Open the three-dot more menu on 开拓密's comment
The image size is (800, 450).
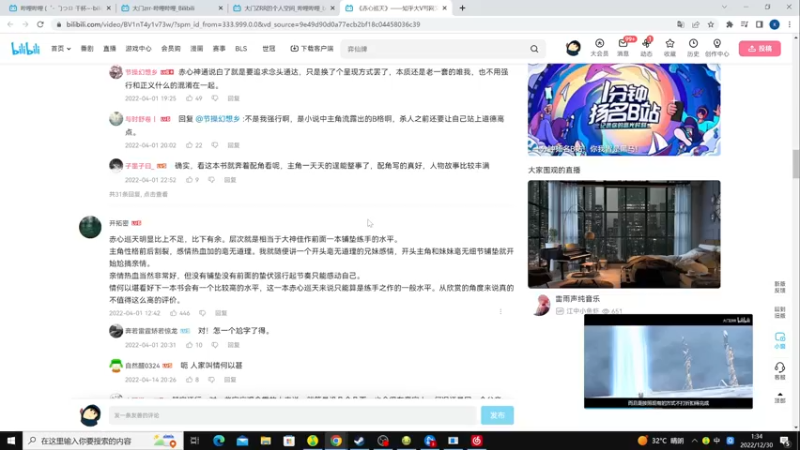tap(501, 311)
